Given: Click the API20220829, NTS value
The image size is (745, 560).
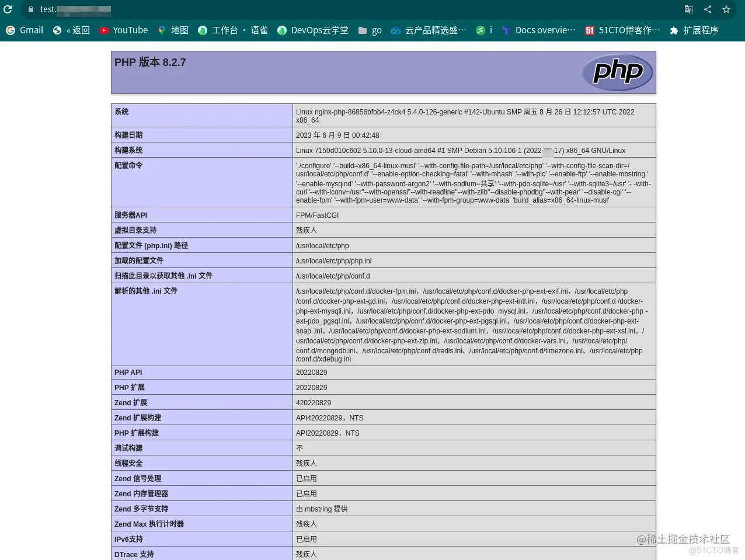Looking at the screenshot, I should [x=328, y=433].
